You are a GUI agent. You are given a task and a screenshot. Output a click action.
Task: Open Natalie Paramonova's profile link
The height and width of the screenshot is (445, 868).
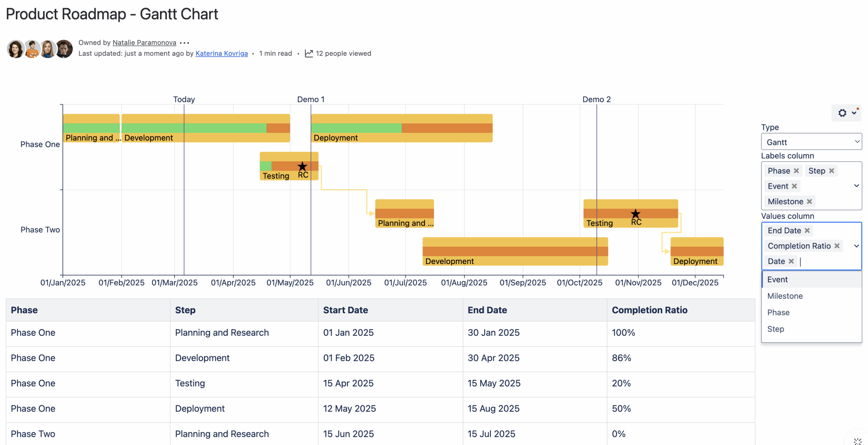tap(144, 42)
